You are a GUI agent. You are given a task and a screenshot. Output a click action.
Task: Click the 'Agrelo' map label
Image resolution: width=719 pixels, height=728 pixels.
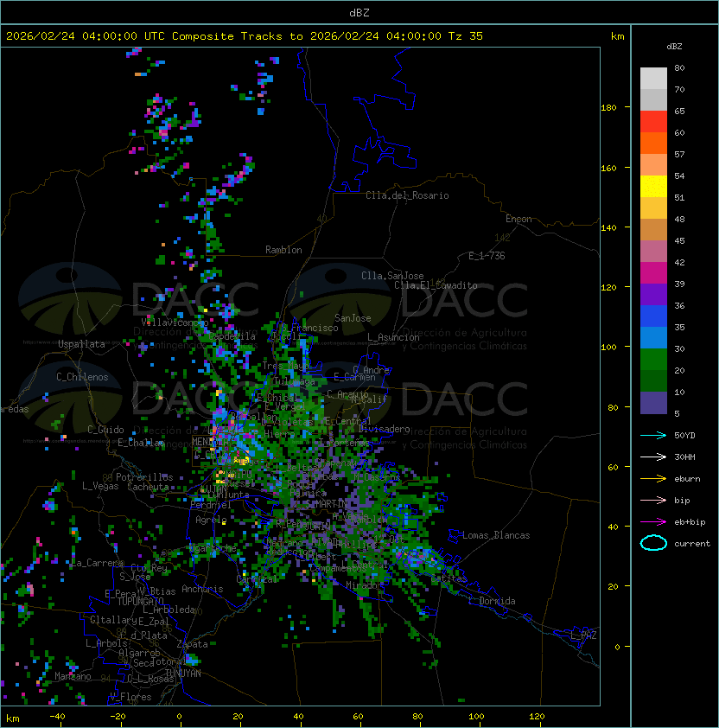coord(211,520)
